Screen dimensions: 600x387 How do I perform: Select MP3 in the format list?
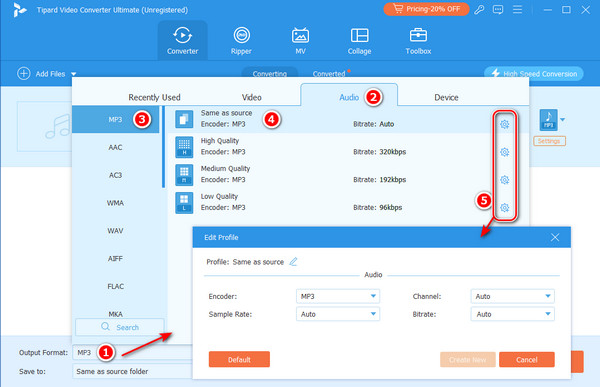[x=116, y=119]
